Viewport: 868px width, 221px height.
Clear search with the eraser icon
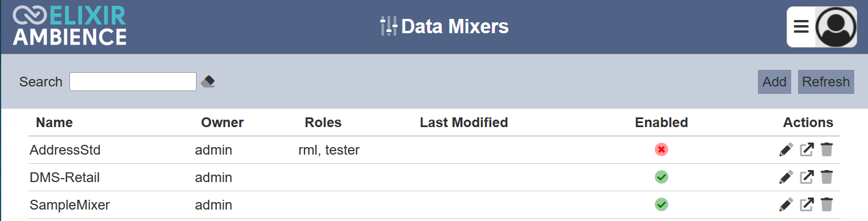(x=208, y=82)
